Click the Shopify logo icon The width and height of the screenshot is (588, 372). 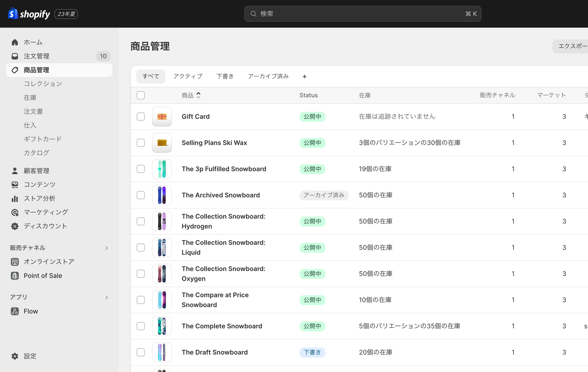pos(13,14)
